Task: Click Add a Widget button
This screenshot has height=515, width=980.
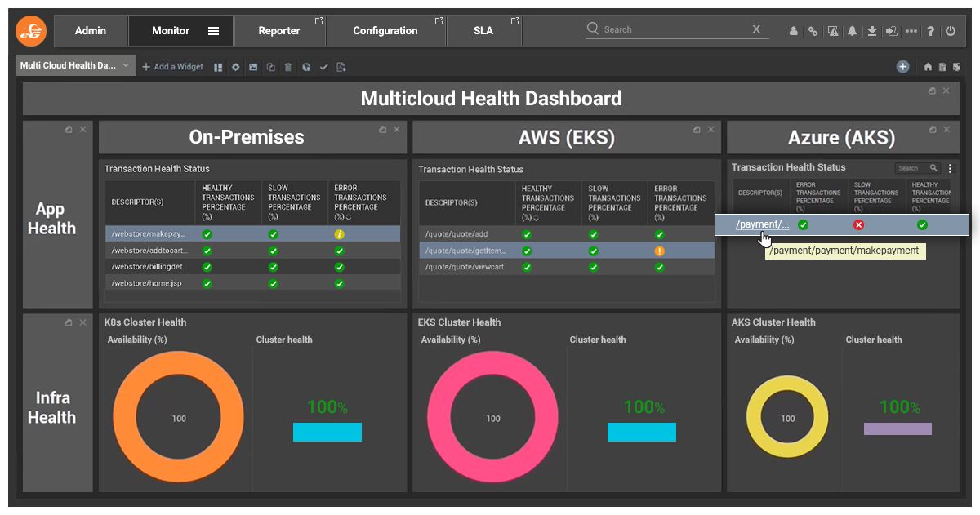Action: coord(172,67)
